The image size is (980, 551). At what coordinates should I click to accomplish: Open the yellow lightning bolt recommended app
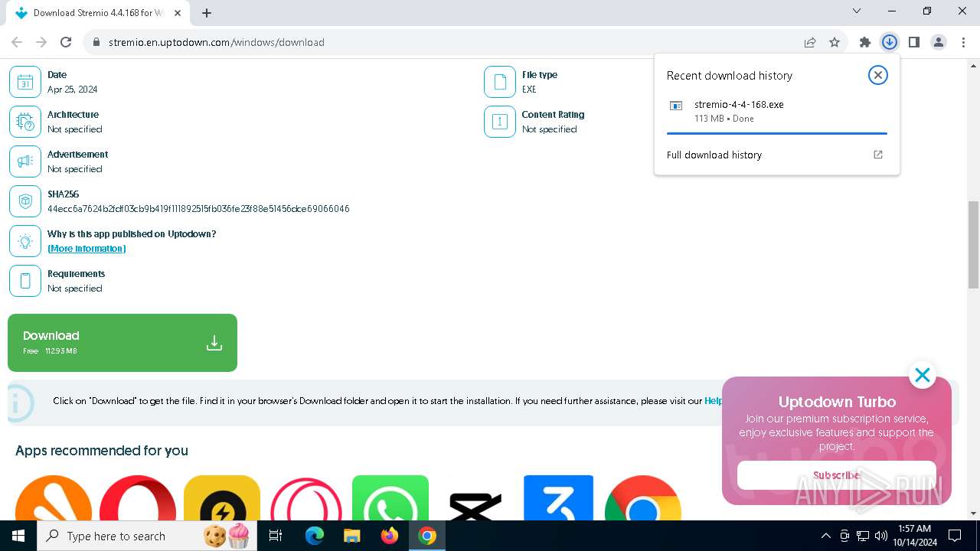[x=222, y=497]
